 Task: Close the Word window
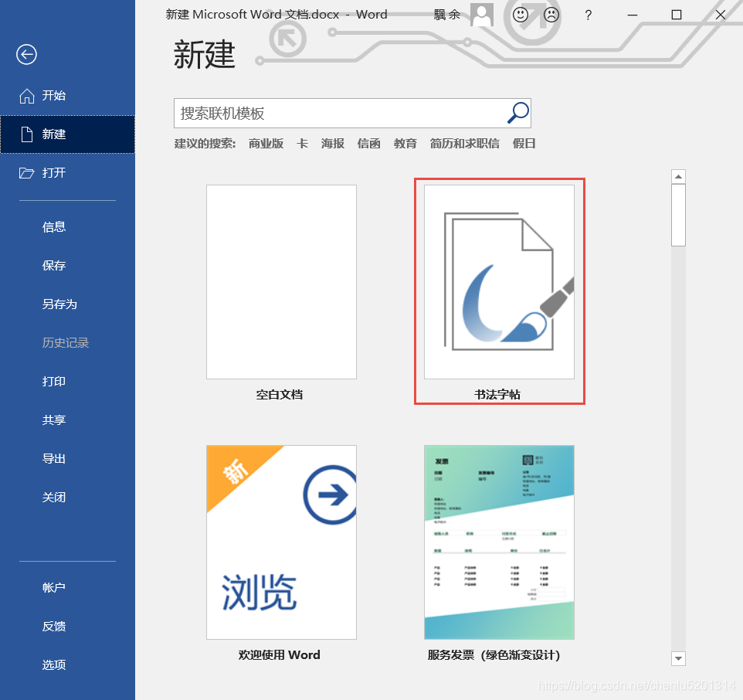point(721,15)
